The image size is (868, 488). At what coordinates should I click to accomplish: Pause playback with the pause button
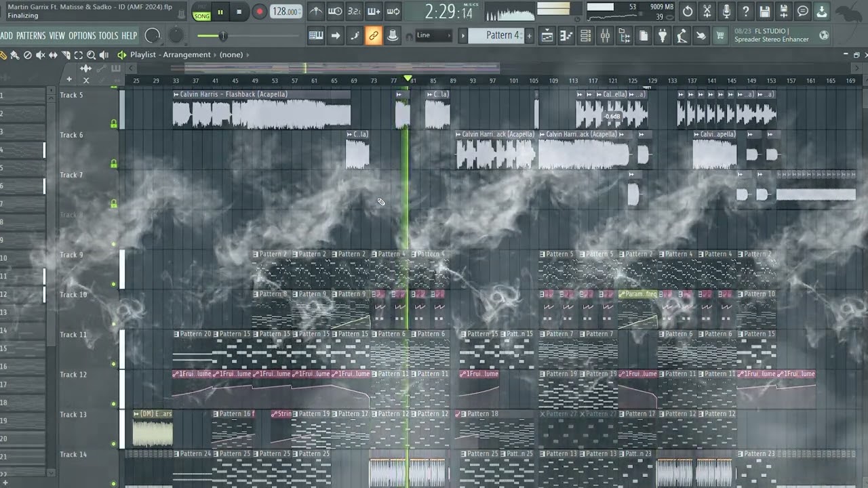pyautogui.click(x=220, y=12)
